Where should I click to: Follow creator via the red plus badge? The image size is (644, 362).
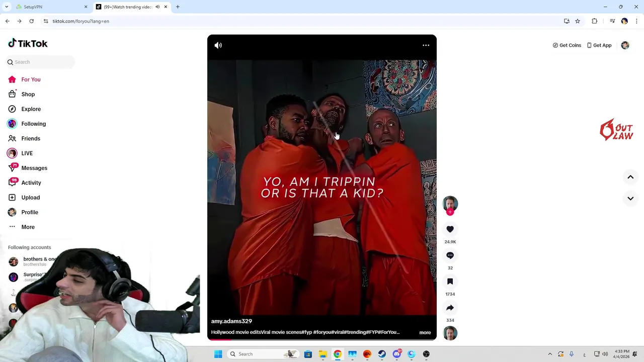(x=450, y=212)
